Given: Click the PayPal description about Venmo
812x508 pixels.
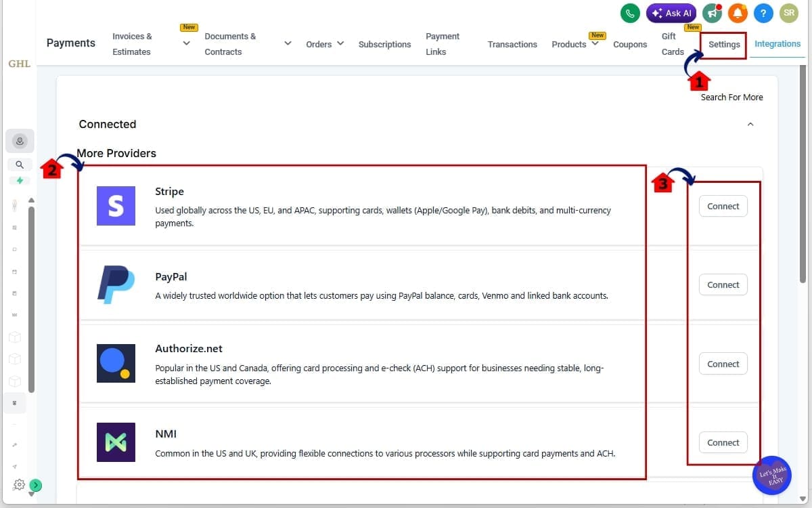Looking at the screenshot, I should [x=382, y=296].
